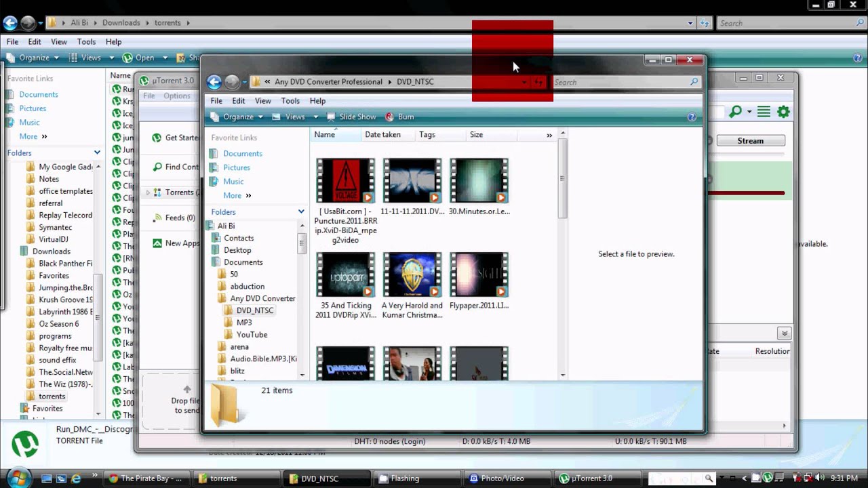Open Organize dropdown in torrents window
Viewport: 868px width, 488px height.
tap(34, 58)
